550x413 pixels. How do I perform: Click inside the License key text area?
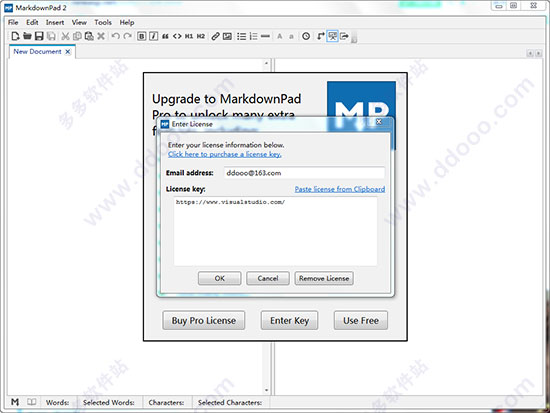pos(275,231)
